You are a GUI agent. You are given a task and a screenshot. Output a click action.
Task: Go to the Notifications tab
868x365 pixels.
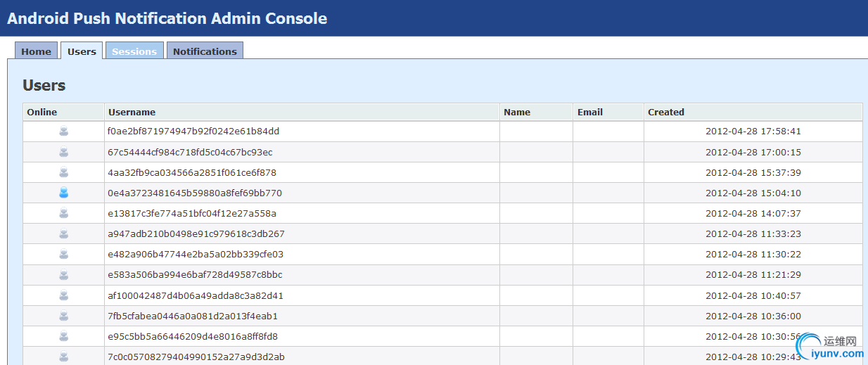tap(205, 51)
